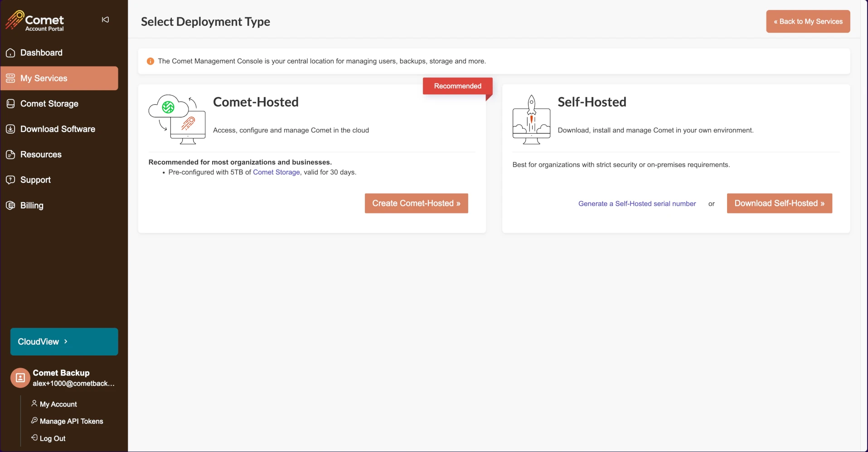Viewport: 868px width, 452px height.
Task: Click the Log Out arrow icon
Action: pos(34,437)
